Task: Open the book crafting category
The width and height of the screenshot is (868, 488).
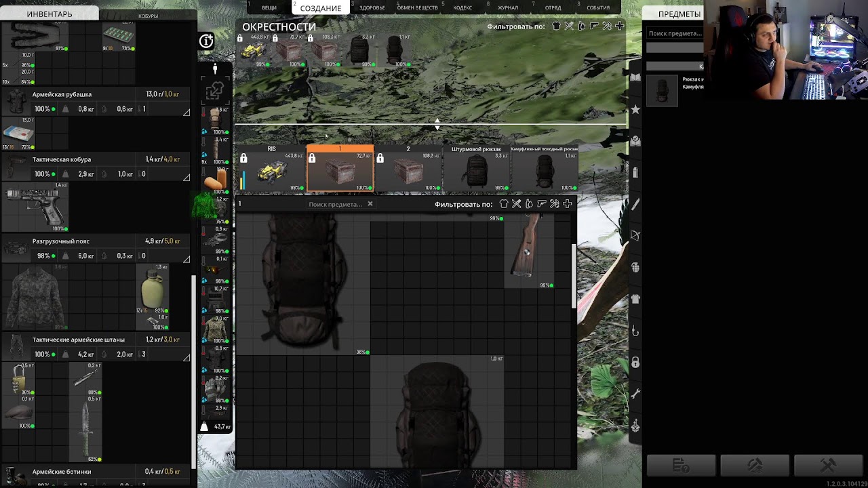Action: pyautogui.click(x=635, y=78)
